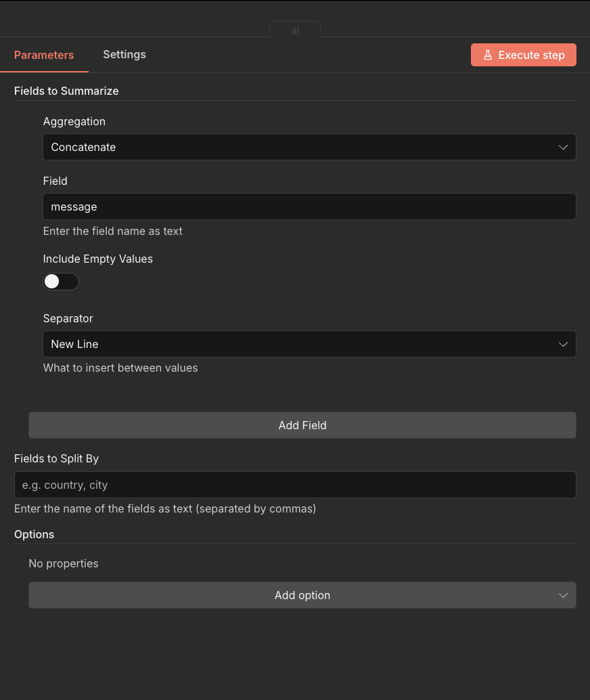The width and height of the screenshot is (590, 700).
Task: Click the white toggle knob switch
Action: point(52,281)
